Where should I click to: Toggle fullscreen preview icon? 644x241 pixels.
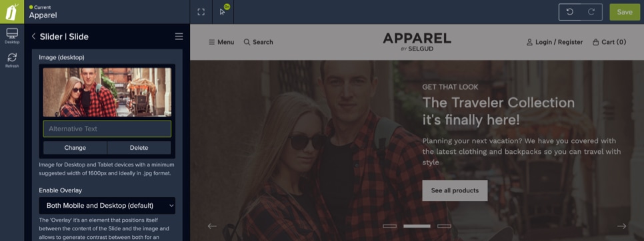[x=201, y=12]
